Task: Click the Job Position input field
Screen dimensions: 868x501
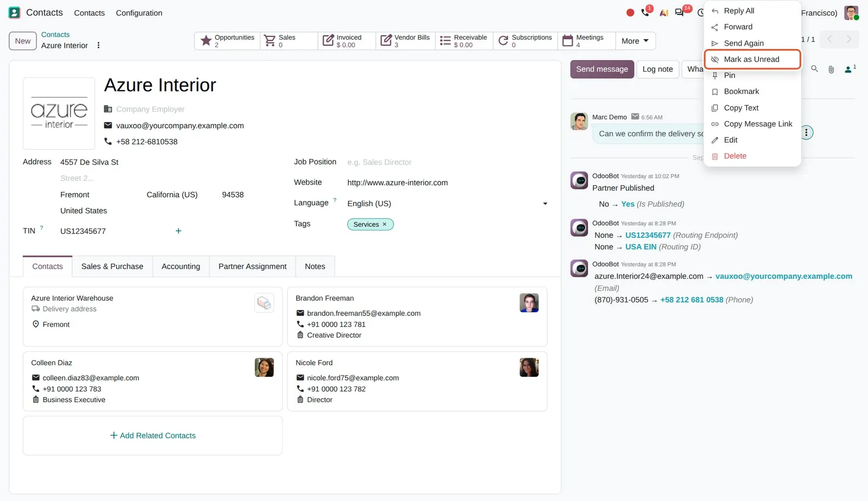Action: click(447, 162)
